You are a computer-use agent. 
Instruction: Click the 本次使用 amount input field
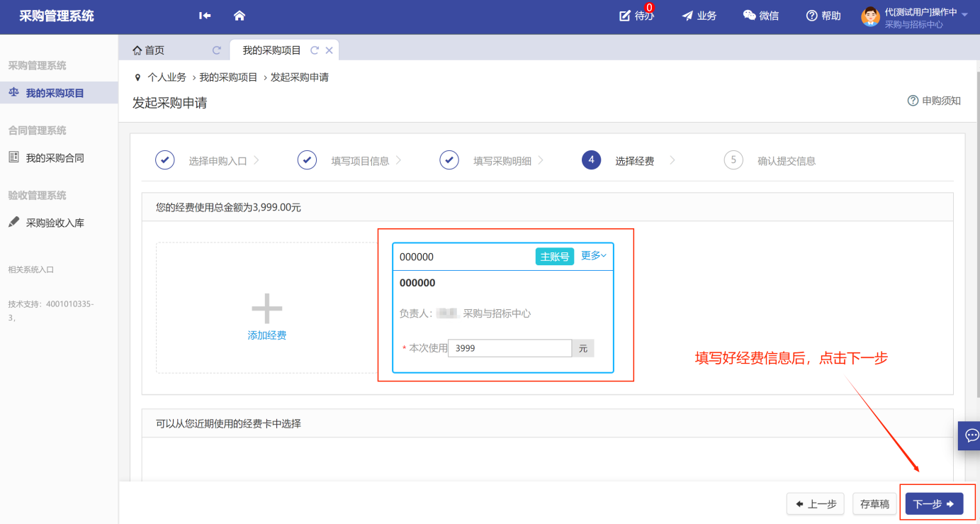(509, 348)
